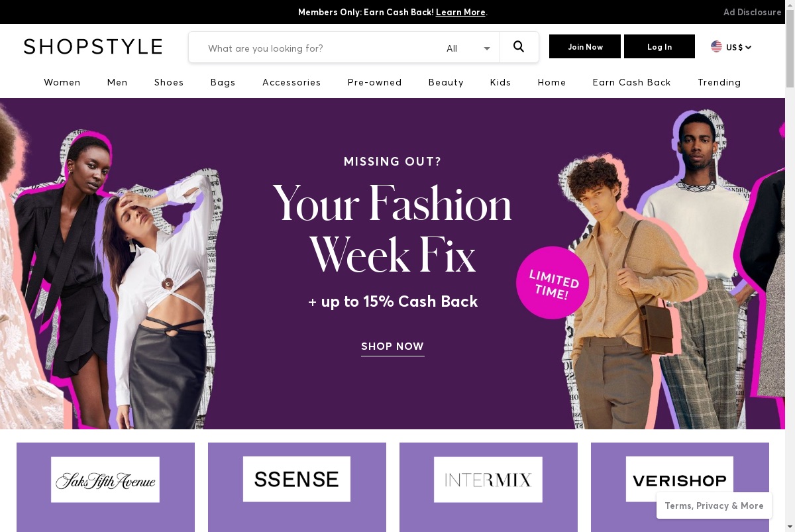This screenshot has width=795, height=532.
Task: Go to the Earn Cash Back tab
Action: (631, 82)
